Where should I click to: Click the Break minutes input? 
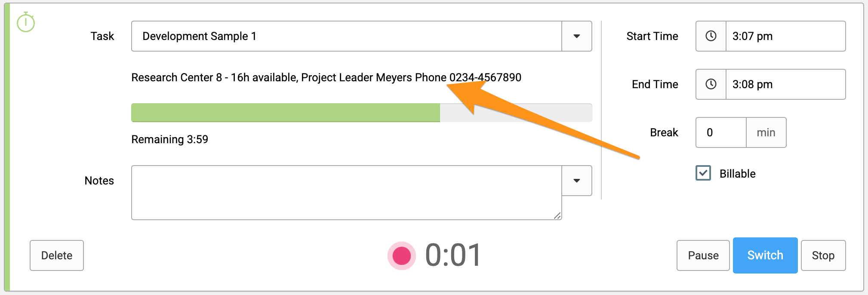click(x=721, y=132)
